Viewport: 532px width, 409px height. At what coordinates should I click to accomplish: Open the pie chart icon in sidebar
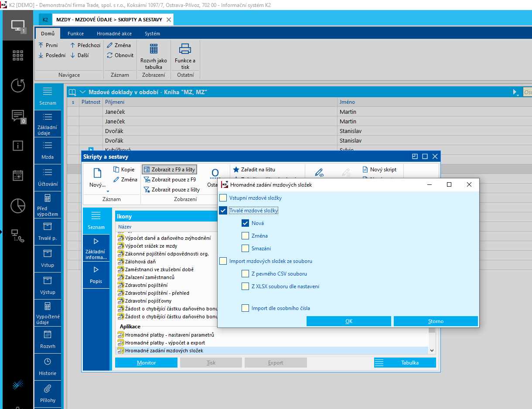(18, 206)
